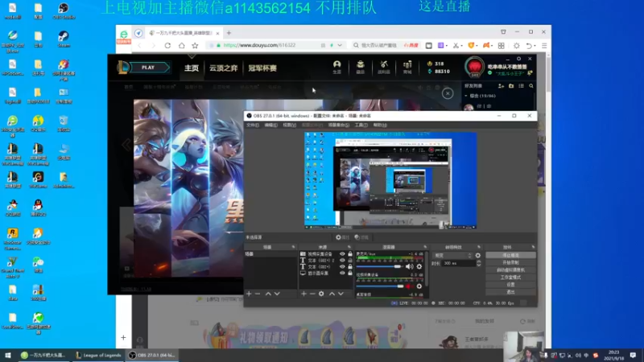This screenshot has height=362, width=644.
Task: Remove scene with minus icon in Scenes panel
Action: coord(258,294)
